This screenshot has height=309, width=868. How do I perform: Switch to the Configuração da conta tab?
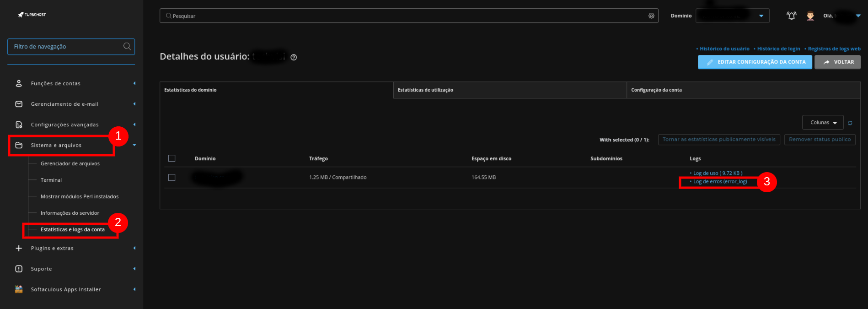743,90
